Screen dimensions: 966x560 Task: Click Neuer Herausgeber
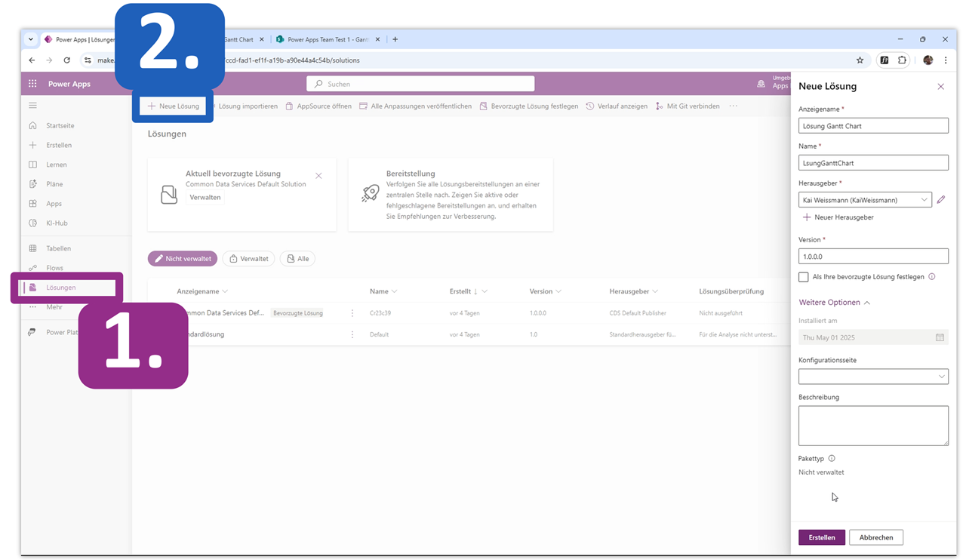pyautogui.click(x=838, y=217)
